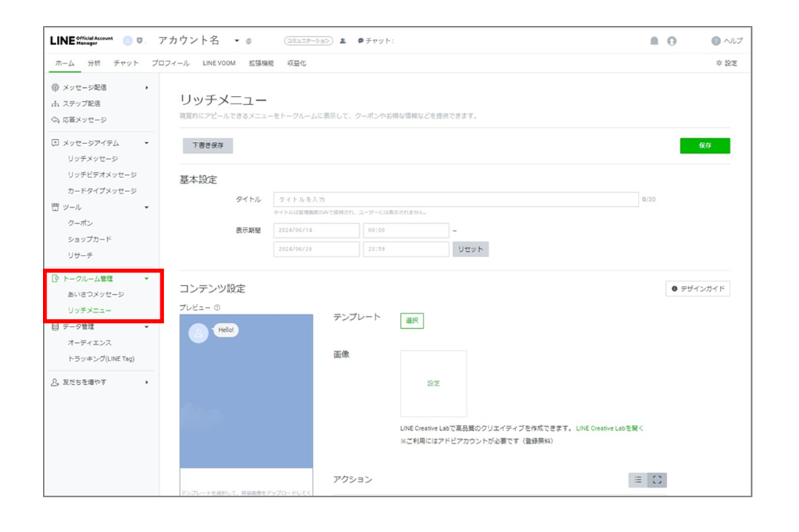Click the タイトル input field
The width and height of the screenshot is (799, 532).
point(456,199)
